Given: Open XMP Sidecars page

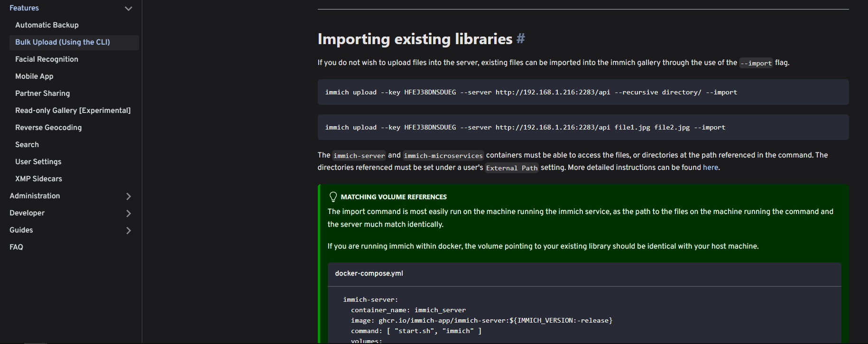Looking at the screenshot, I should pos(38,179).
